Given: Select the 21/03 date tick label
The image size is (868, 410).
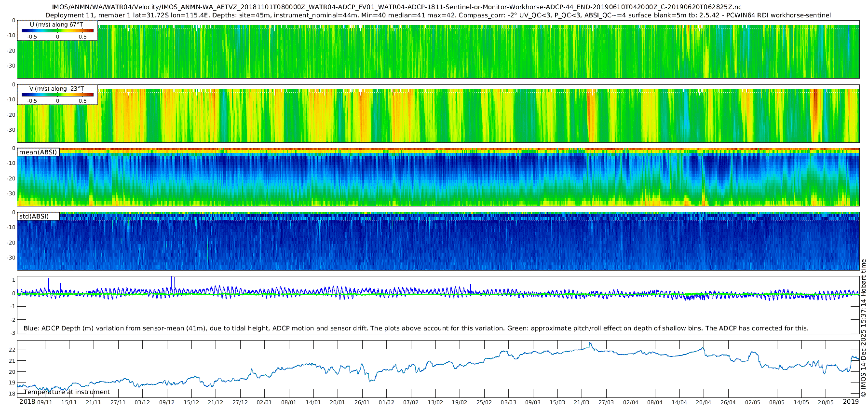Looking at the screenshot, I should 582,402.
